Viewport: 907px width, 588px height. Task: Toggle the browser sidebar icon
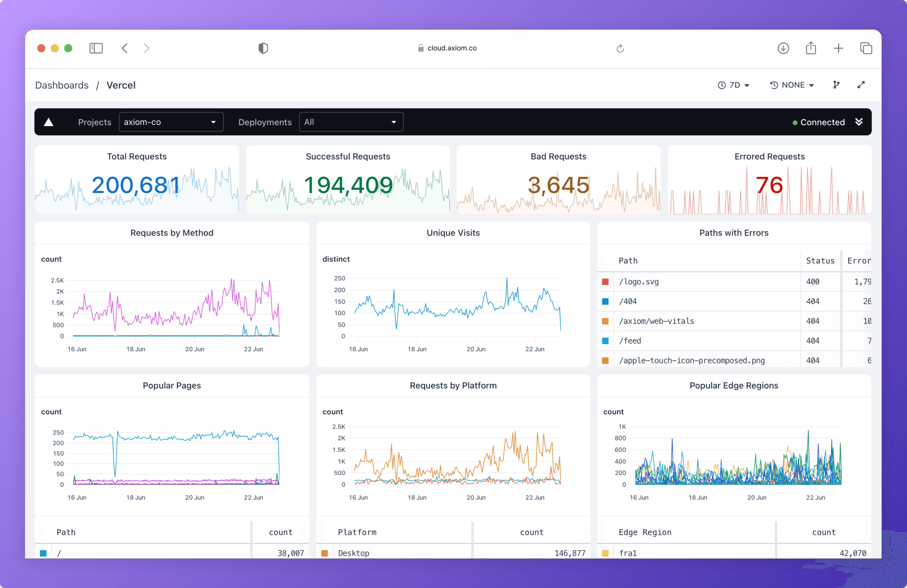tap(96, 48)
